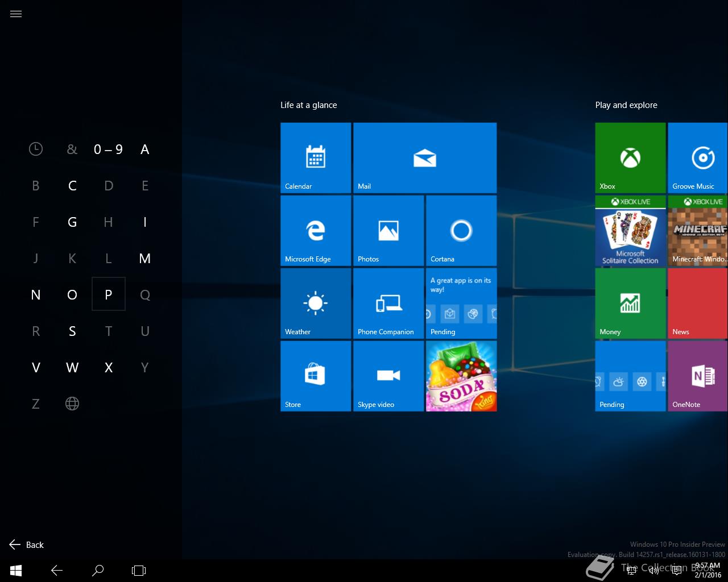Jump to apps starting with G
This screenshot has height=582, width=728.
click(72, 222)
